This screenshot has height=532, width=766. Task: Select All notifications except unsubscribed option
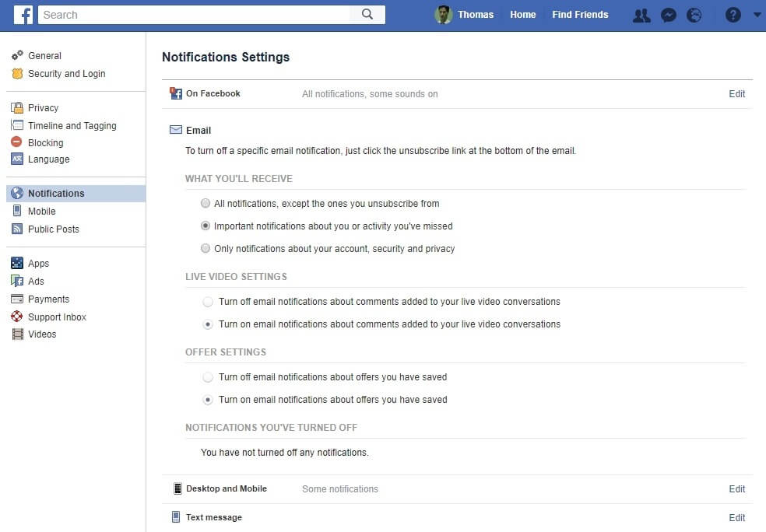point(206,203)
